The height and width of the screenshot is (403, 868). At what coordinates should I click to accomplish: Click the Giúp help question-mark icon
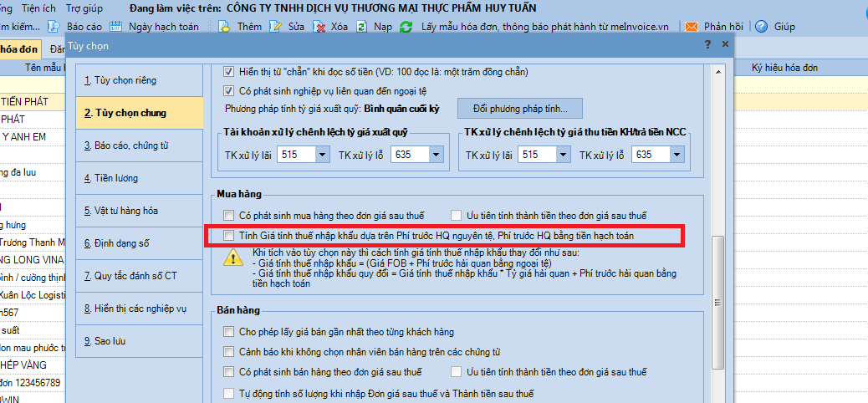click(761, 27)
